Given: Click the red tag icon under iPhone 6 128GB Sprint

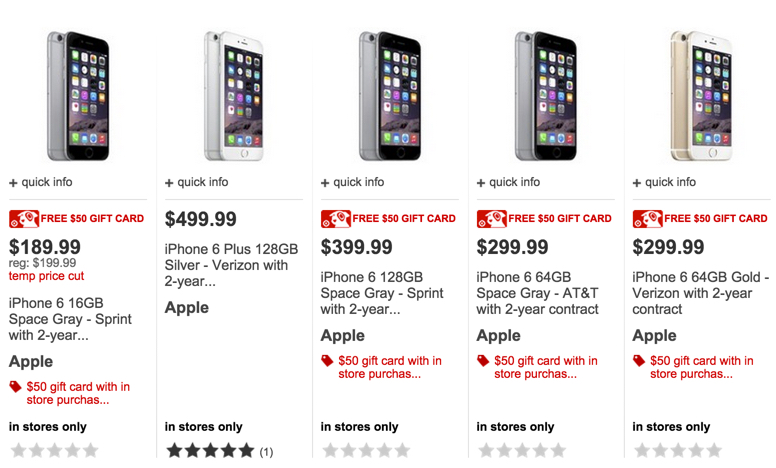Looking at the screenshot, I should point(327,361).
